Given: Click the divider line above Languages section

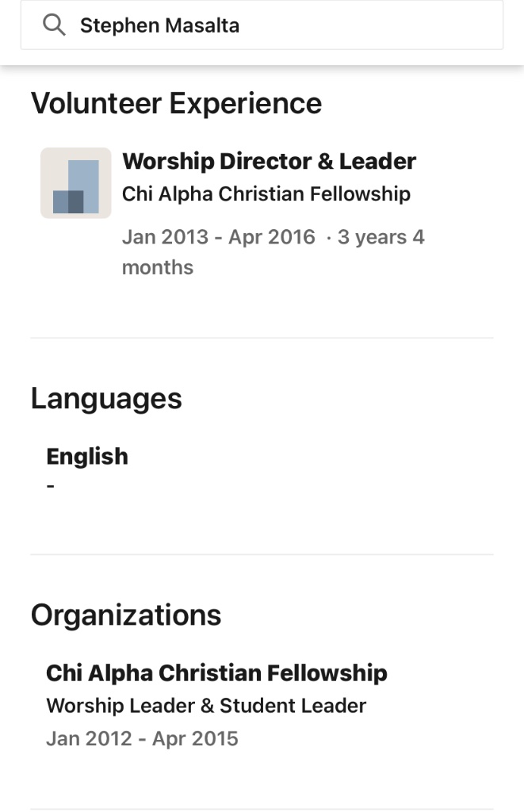Looking at the screenshot, I should point(262,338).
